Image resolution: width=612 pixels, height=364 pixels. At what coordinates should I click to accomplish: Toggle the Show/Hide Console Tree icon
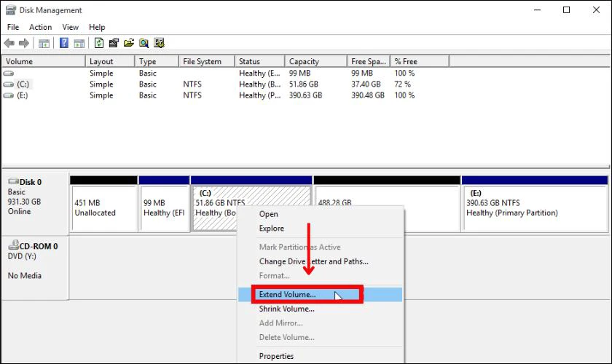click(x=44, y=43)
